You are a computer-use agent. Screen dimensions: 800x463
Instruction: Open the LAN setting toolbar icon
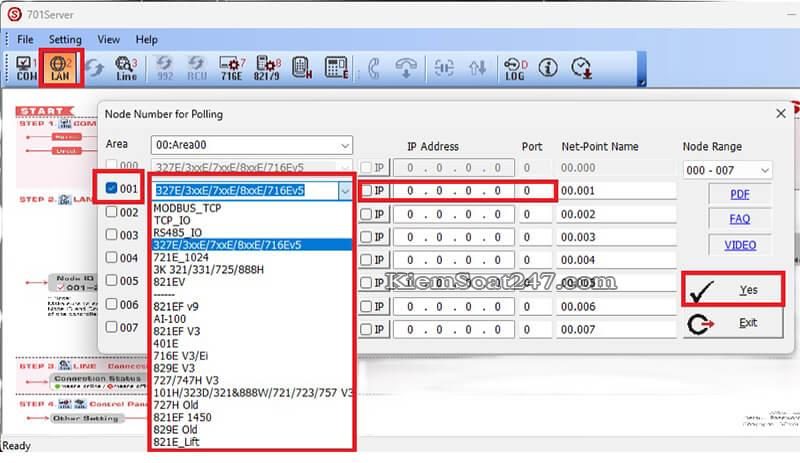[60, 68]
